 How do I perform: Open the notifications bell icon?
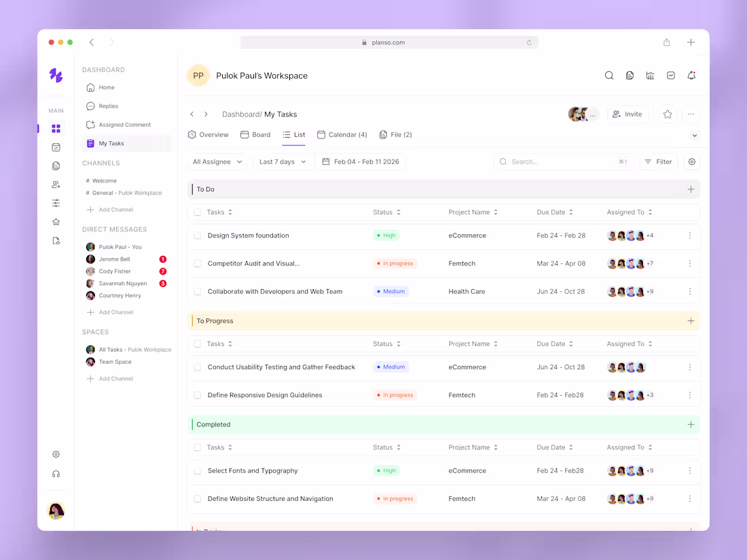pos(691,75)
